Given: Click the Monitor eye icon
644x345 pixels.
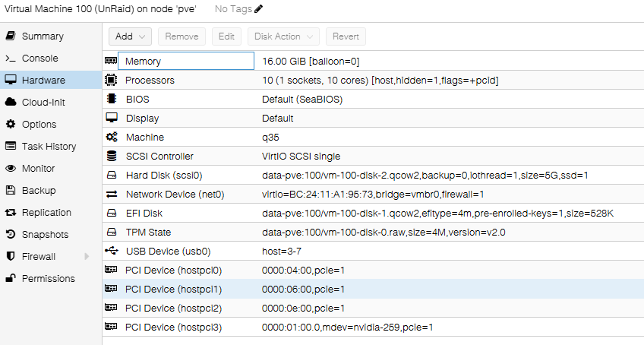Looking at the screenshot, I should coord(11,168).
